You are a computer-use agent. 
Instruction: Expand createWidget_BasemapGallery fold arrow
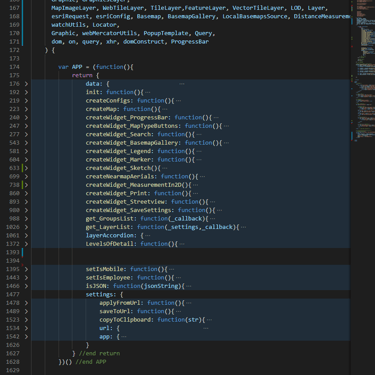26,143
